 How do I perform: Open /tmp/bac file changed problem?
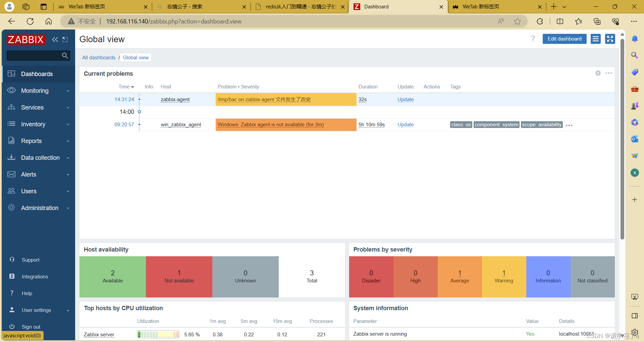[x=264, y=99]
